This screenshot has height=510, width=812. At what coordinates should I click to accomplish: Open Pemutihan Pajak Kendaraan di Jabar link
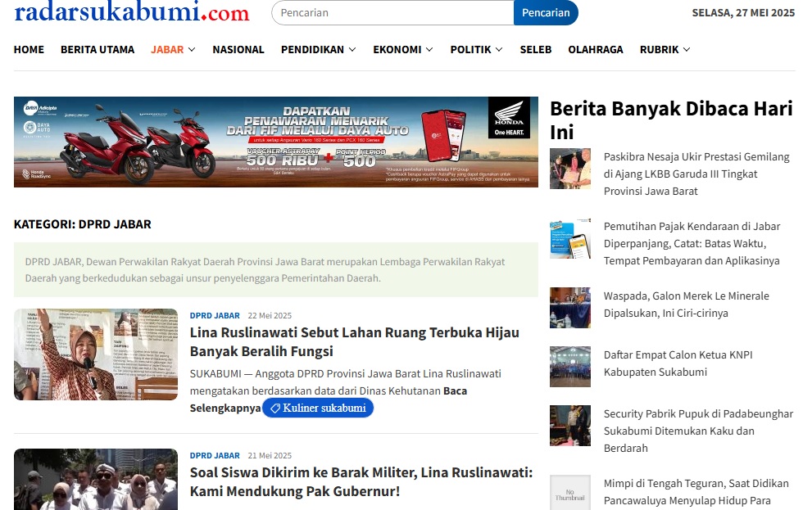pos(692,243)
